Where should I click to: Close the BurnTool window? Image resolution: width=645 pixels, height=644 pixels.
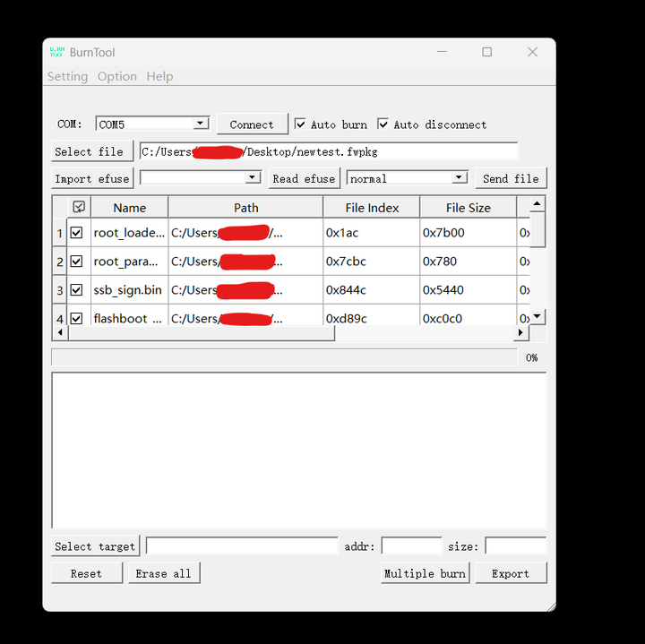point(533,52)
